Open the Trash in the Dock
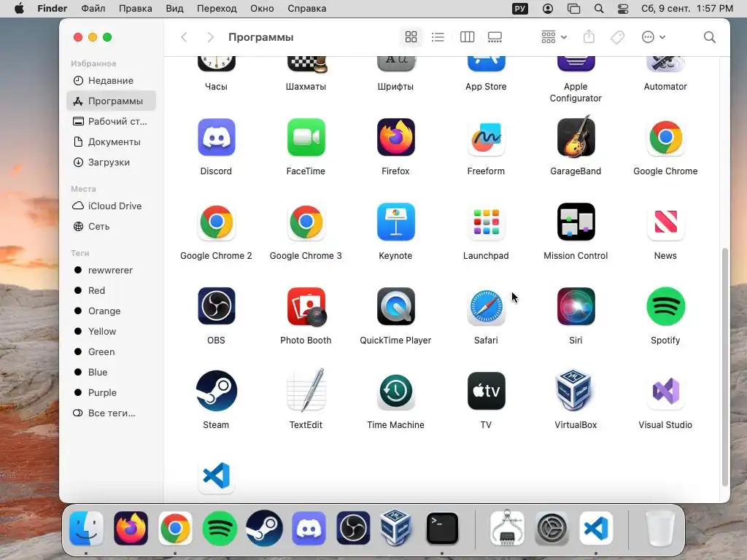Image resolution: width=747 pixels, height=560 pixels. click(660, 528)
